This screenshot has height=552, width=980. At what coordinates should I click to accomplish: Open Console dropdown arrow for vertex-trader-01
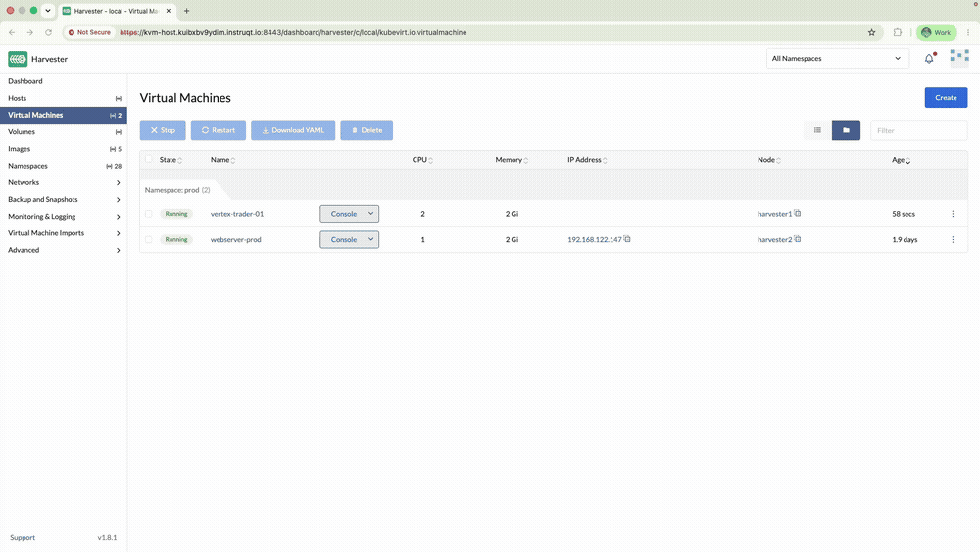(370, 214)
